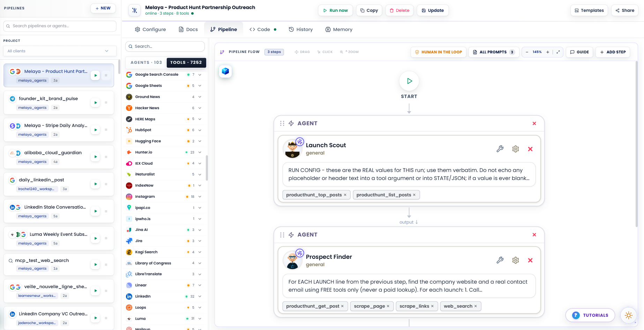Focus the tools Search field

165,46
